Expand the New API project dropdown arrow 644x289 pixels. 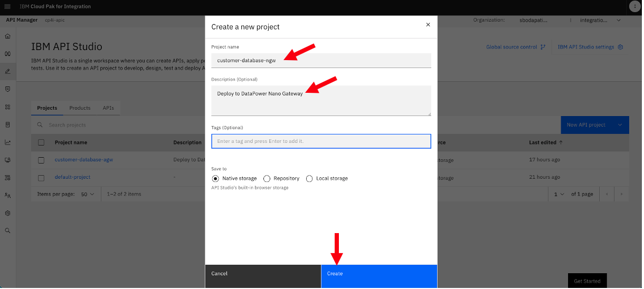[x=620, y=125]
